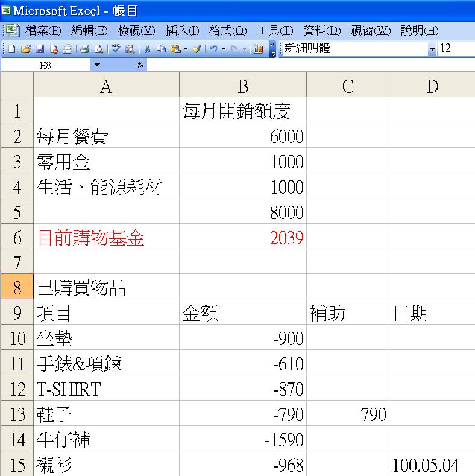The image size is (475, 476).
Task: Expand the Paste options arrow
Action: point(186,49)
